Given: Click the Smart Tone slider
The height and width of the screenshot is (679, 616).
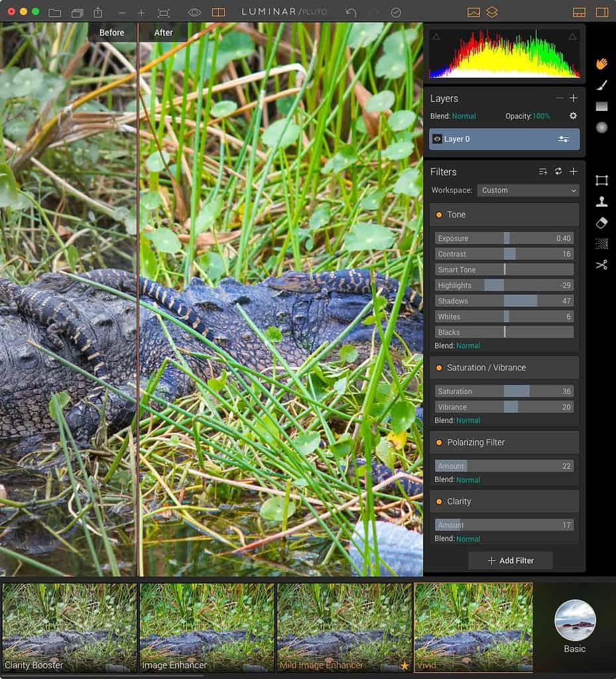Looking at the screenshot, I should coord(505,269).
